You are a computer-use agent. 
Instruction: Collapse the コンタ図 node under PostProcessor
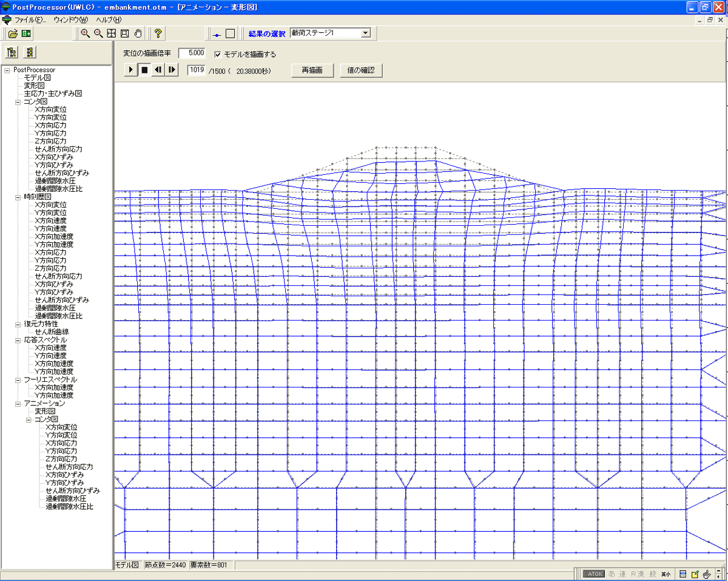(18, 101)
